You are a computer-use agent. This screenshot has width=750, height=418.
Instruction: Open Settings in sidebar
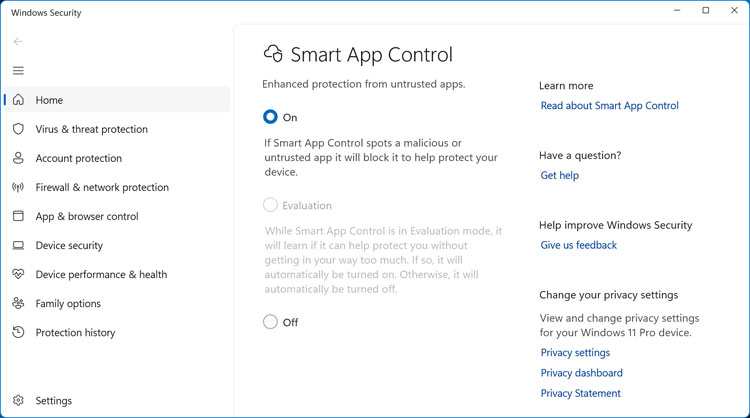[x=117, y=400]
